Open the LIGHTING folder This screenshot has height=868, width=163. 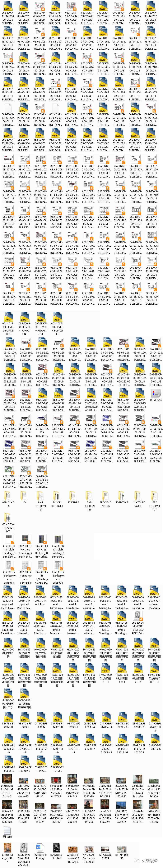[x=122, y=496]
